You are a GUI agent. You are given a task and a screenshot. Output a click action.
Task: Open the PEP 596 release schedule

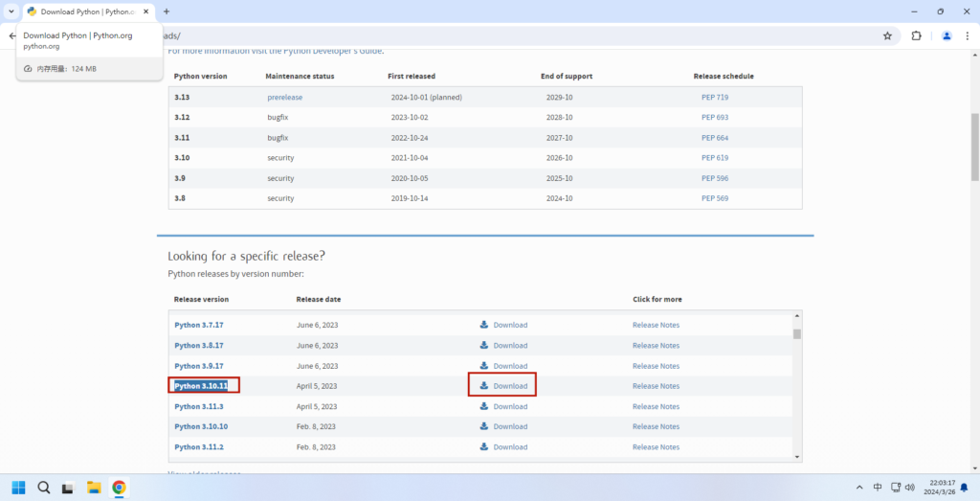(714, 178)
